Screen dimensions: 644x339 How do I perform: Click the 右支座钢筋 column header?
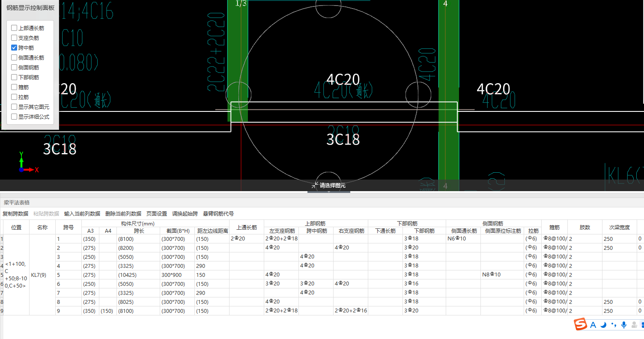click(x=351, y=231)
